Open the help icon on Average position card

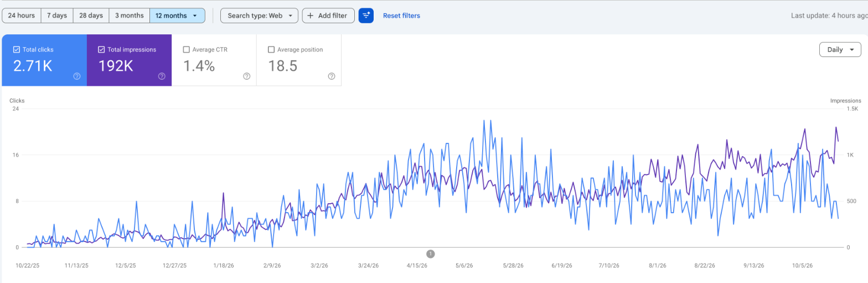click(x=332, y=76)
